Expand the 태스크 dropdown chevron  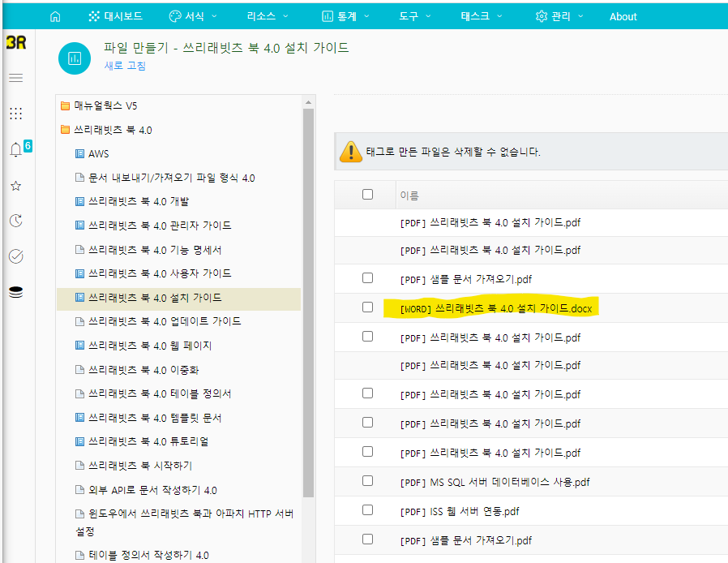pyautogui.click(x=499, y=16)
